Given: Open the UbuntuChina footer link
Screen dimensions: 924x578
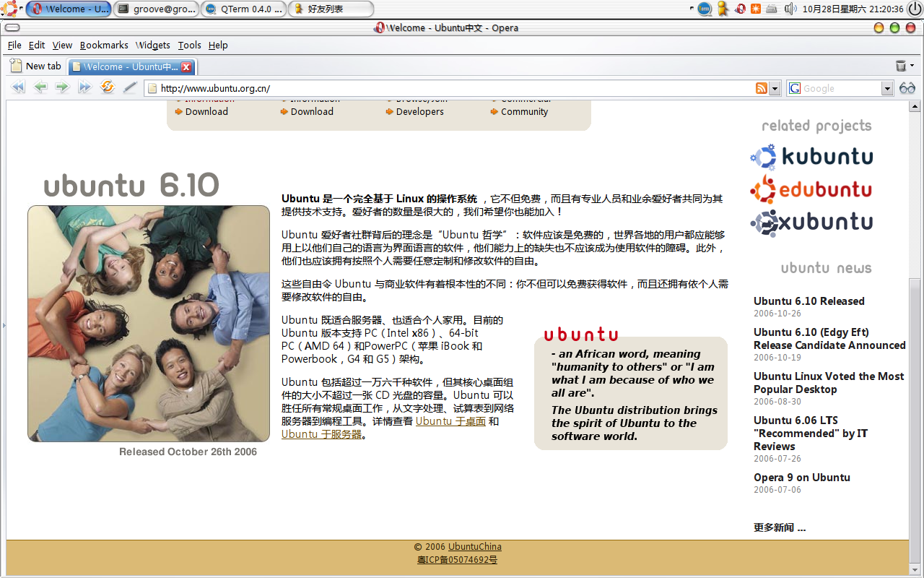Looking at the screenshot, I should 475,547.
